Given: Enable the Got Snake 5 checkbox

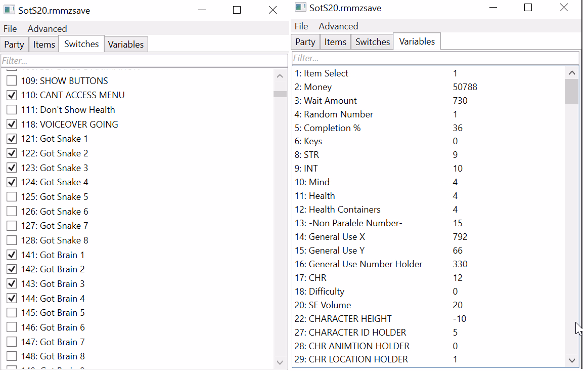Looking at the screenshot, I should pos(12,197).
